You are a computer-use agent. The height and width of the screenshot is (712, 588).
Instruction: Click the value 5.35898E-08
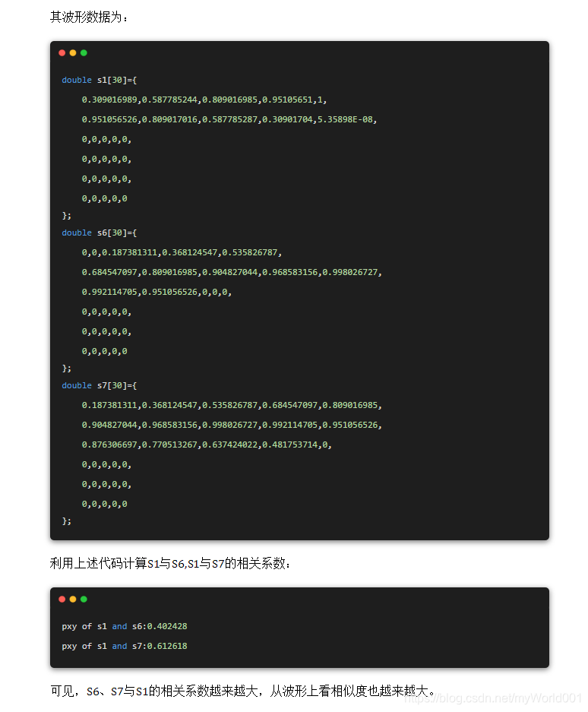(345, 119)
